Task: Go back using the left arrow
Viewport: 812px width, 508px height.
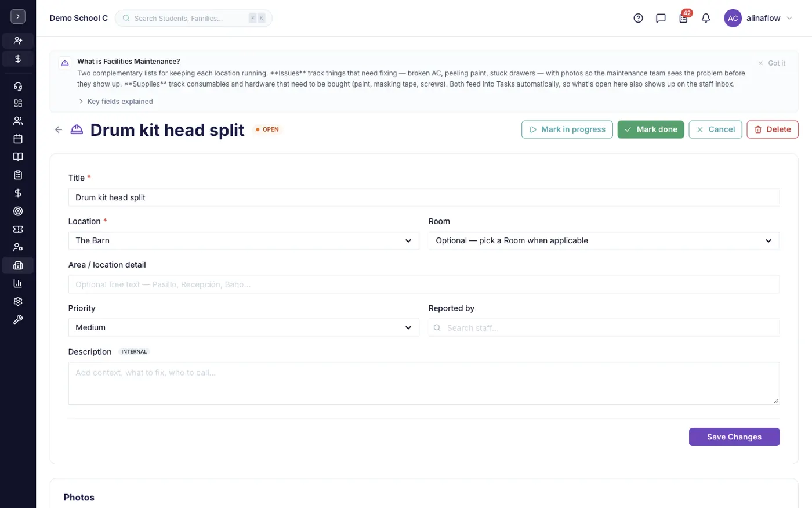Action: pos(59,129)
